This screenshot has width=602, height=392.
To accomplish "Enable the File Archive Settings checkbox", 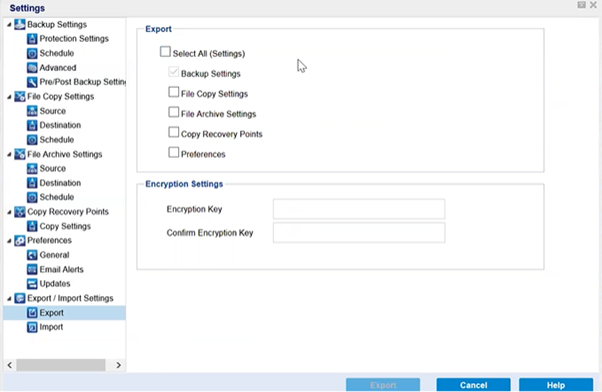I will 174,112.
